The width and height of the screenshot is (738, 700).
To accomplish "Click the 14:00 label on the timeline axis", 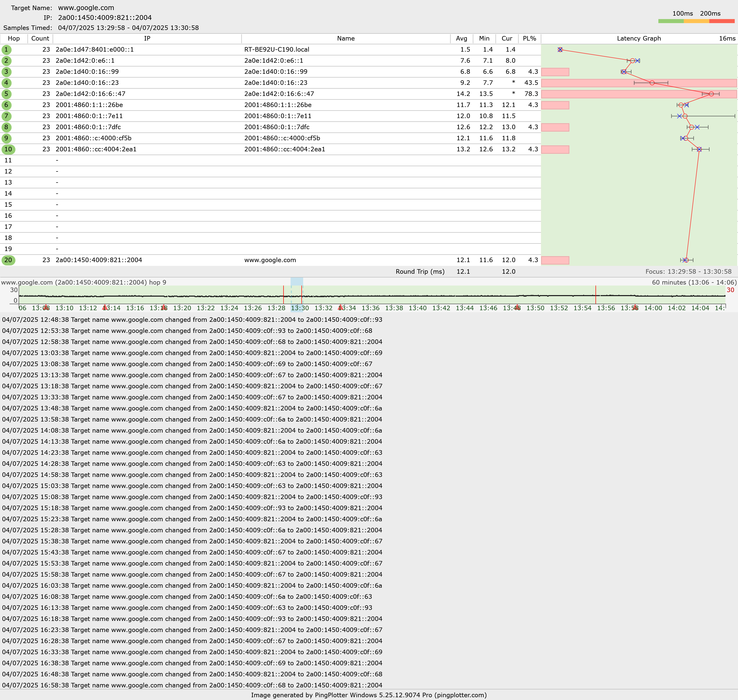I will 653,308.
